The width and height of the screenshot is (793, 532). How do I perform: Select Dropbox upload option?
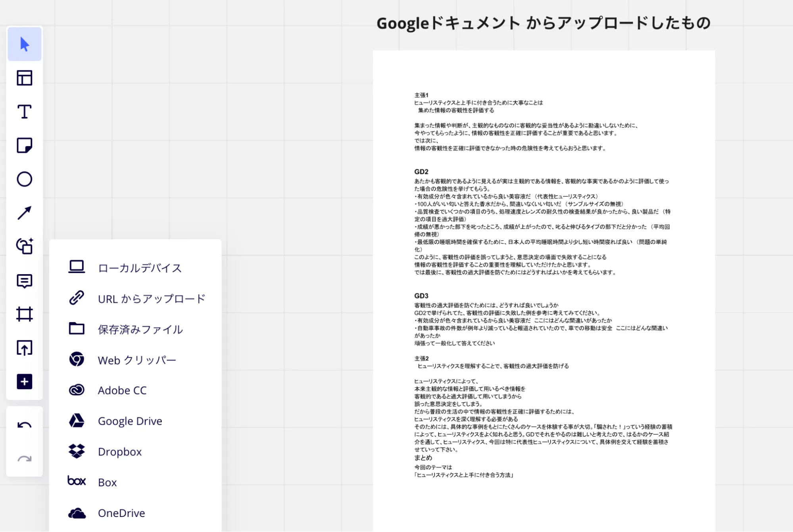135,451
